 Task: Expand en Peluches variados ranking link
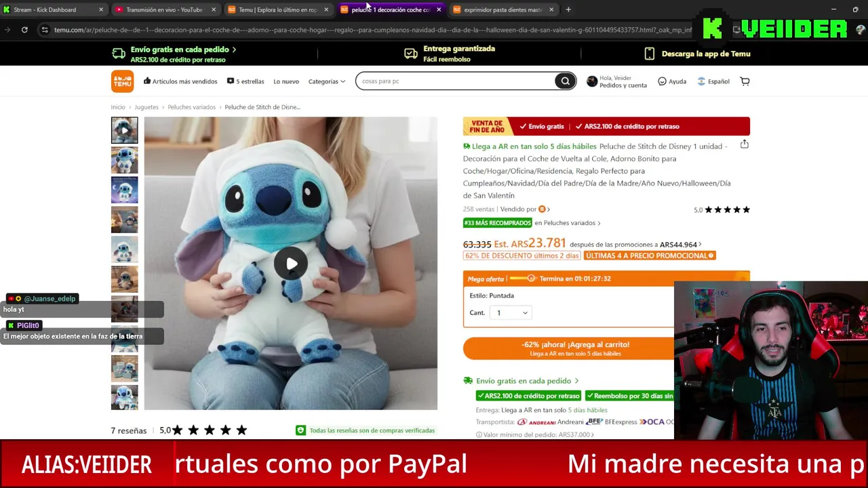[x=568, y=223]
